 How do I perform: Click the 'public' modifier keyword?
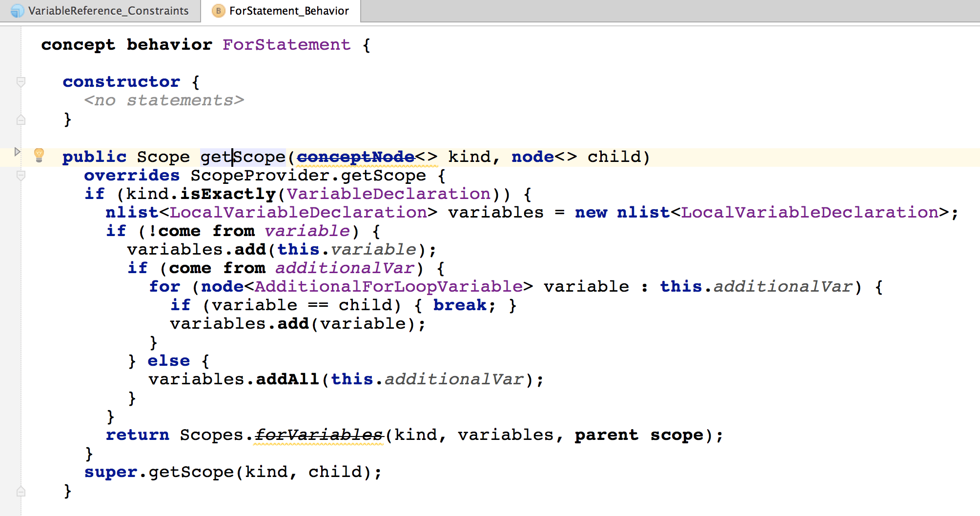point(94,157)
